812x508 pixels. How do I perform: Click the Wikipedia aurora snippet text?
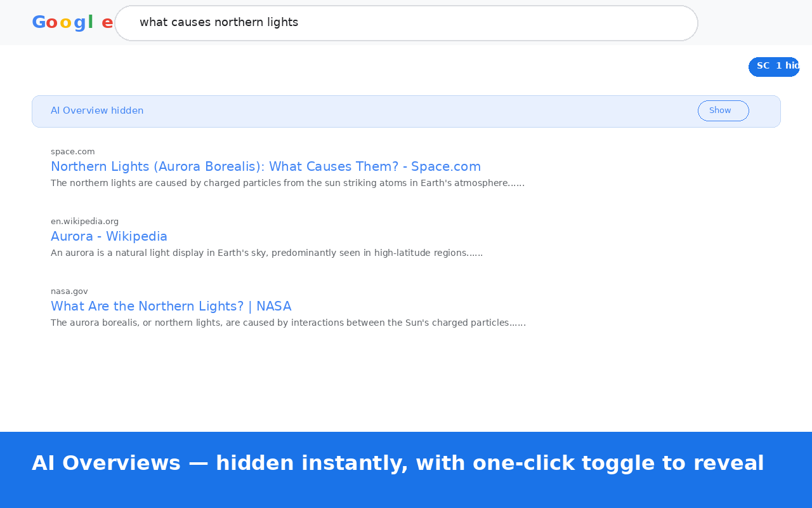tap(266, 253)
